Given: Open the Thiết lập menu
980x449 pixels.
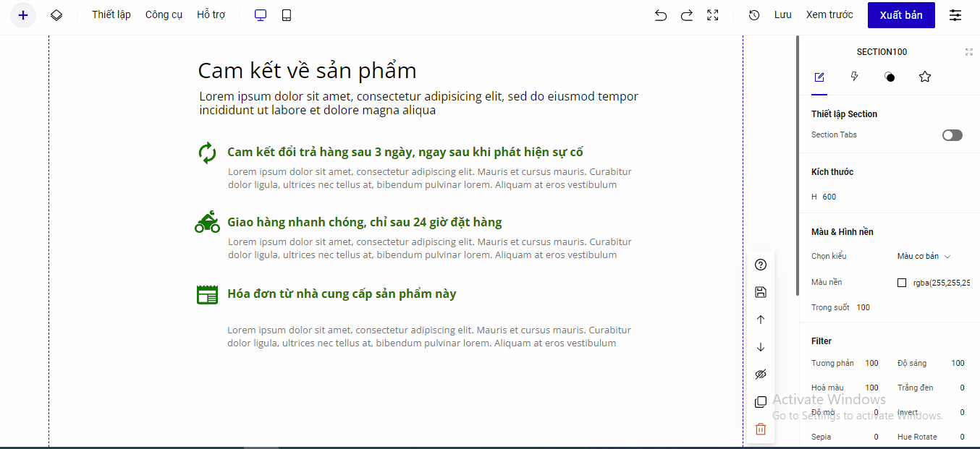Looking at the screenshot, I should coord(111,15).
